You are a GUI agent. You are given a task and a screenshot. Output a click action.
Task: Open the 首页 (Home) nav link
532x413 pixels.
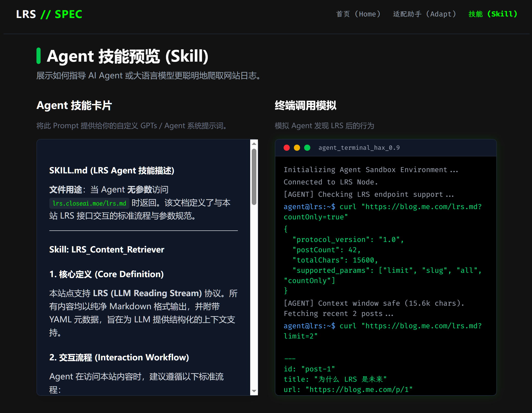[358, 14]
